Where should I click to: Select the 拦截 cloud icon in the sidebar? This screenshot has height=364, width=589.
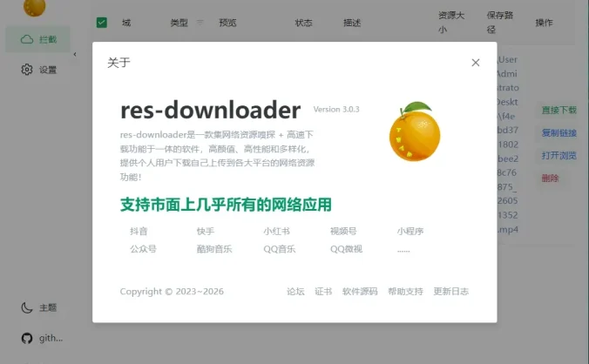point(27,39)
